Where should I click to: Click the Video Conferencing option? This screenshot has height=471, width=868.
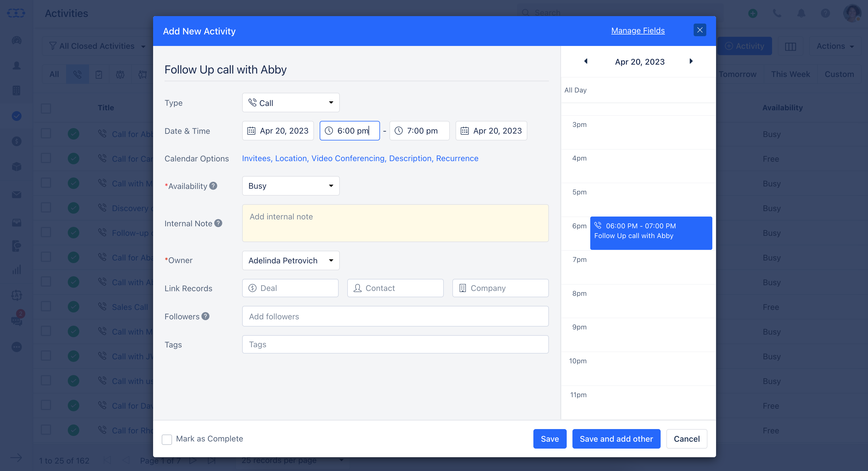point(348,159)
